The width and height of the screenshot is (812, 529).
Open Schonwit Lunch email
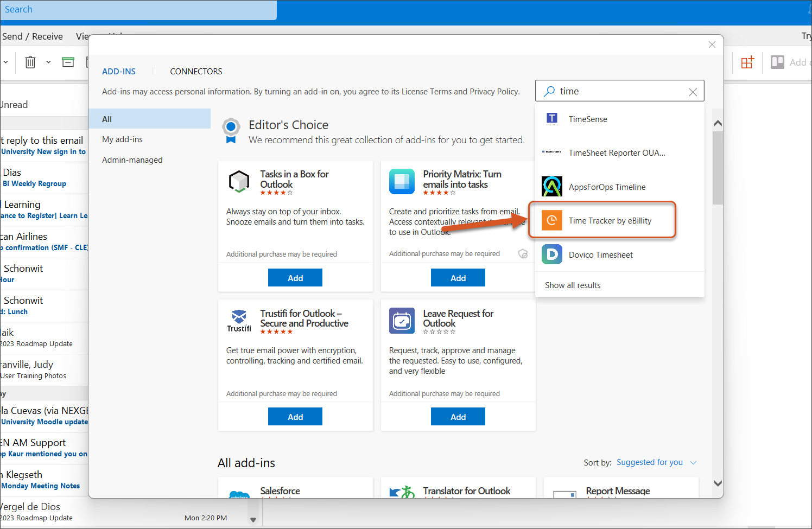[44, 306]
